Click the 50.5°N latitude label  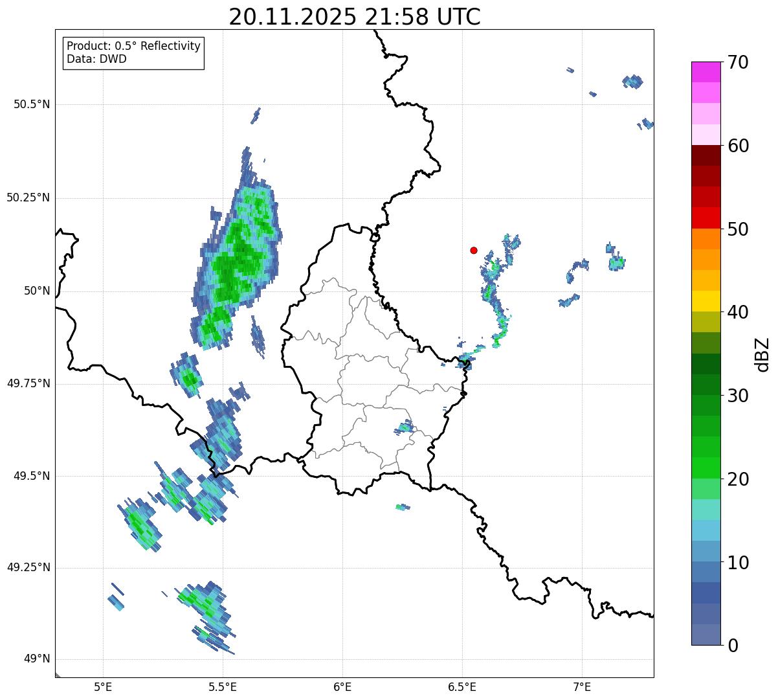[x=32, y=104]
